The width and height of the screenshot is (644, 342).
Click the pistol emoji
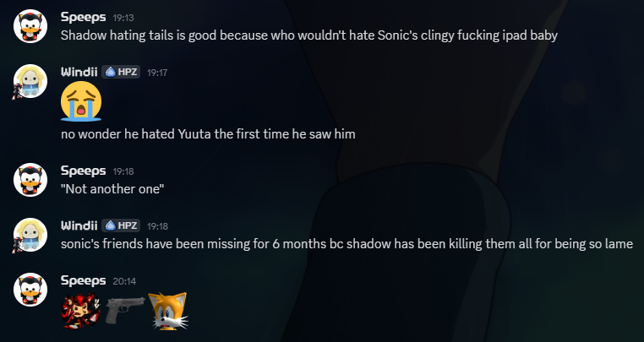click(x=125, y=310)
